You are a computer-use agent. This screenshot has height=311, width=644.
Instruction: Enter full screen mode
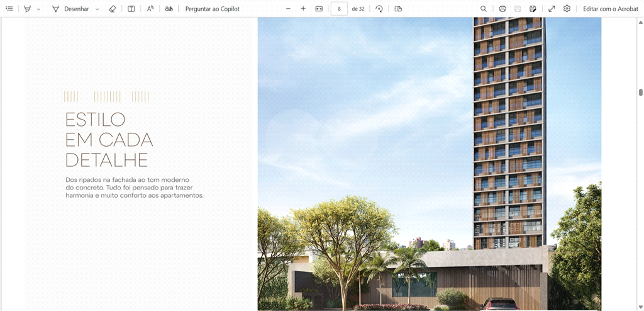tap(552, 9)
